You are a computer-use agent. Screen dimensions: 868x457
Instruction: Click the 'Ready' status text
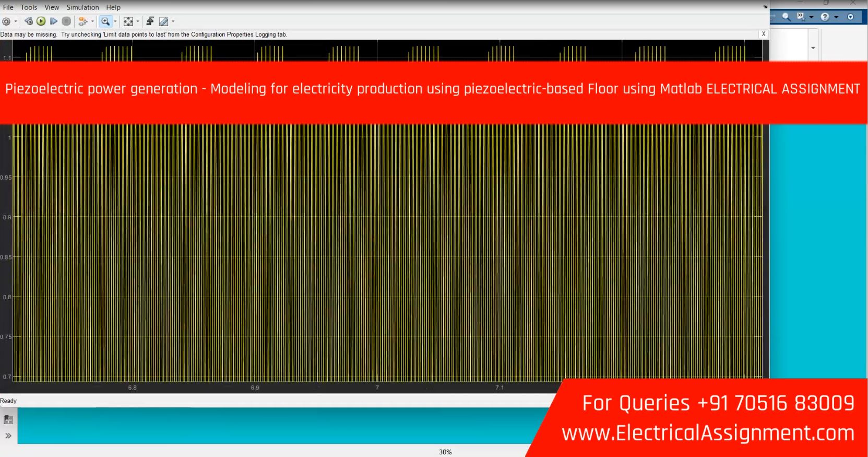pos(8,401)
